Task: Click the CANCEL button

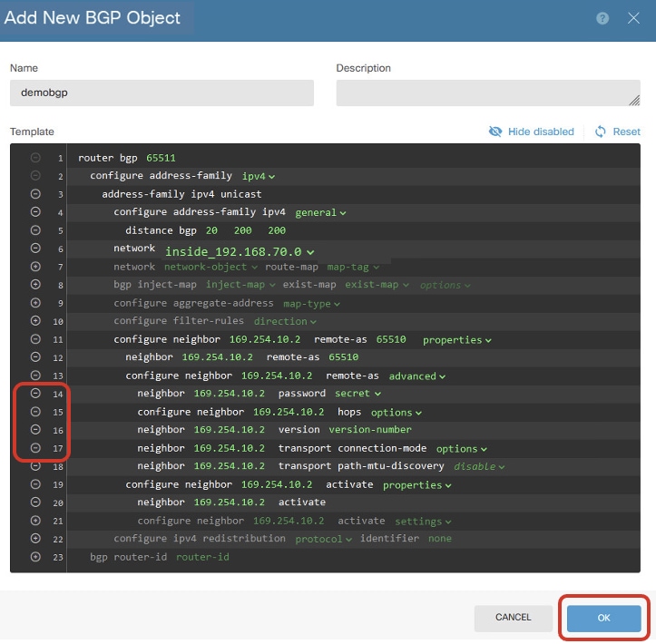Action: pos(513,618)
